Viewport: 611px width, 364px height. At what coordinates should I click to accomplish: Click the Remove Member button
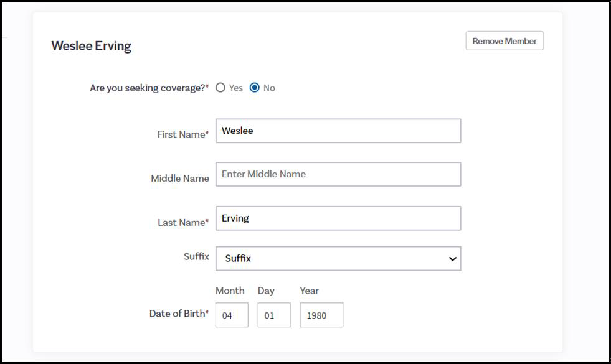[x=504, y=41]
